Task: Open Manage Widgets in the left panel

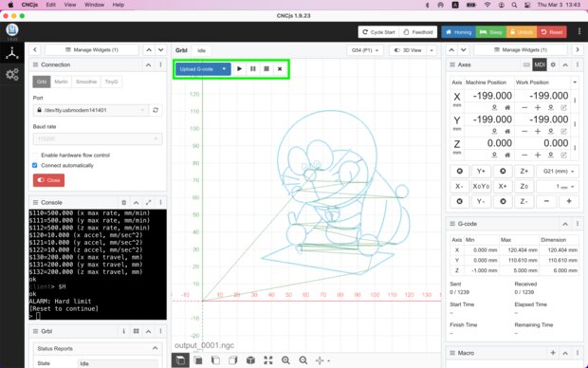Action: (92, 50)
